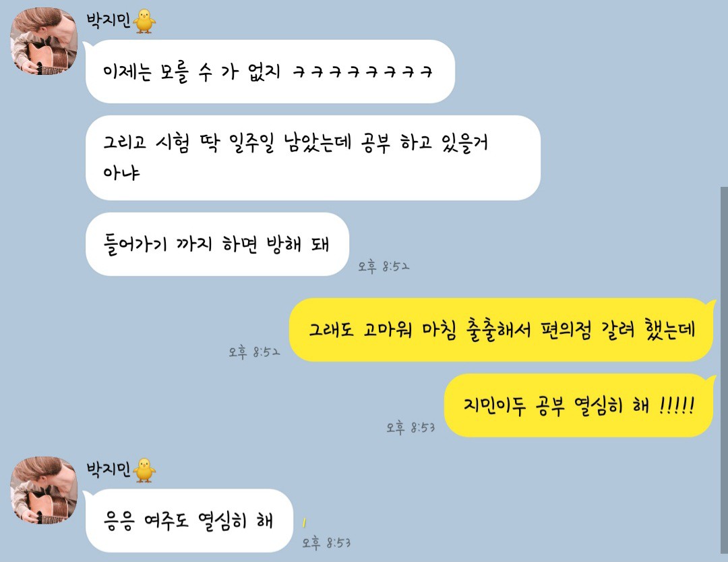Click the ㅋㅋㅋ laughter text in the first bubble
Viewport: 728px width, 562px height.
coord(363,72)
